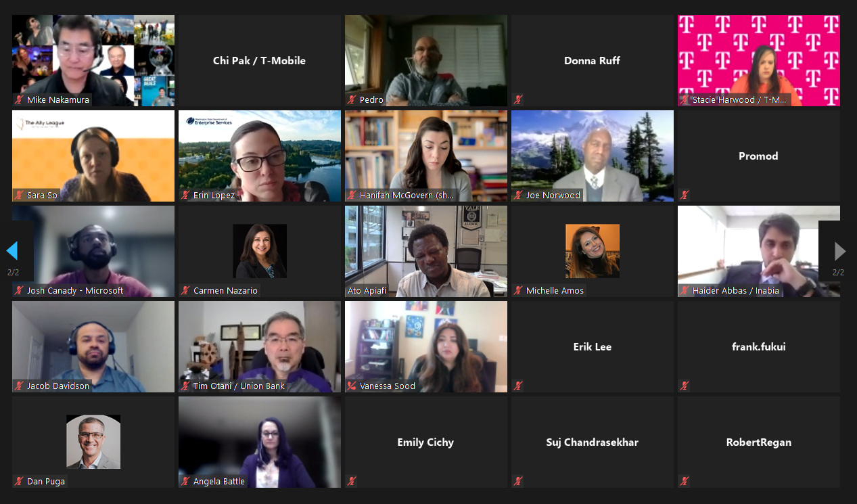The width and height of the screenshot is (857, 504).
Task: Click muted mic icon next to Erin Lopez
Action: [185, 195]
